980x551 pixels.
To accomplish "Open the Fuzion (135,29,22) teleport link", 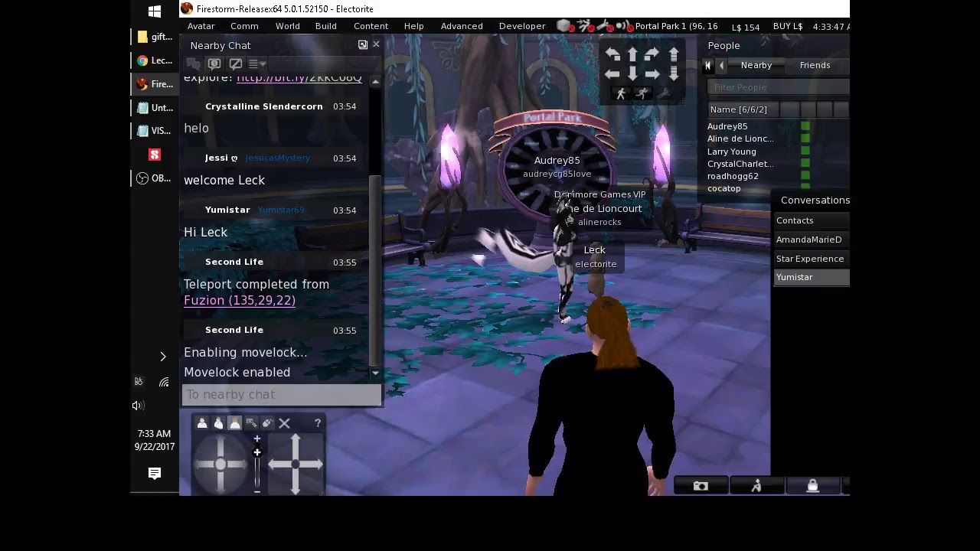I will [240, 301].
